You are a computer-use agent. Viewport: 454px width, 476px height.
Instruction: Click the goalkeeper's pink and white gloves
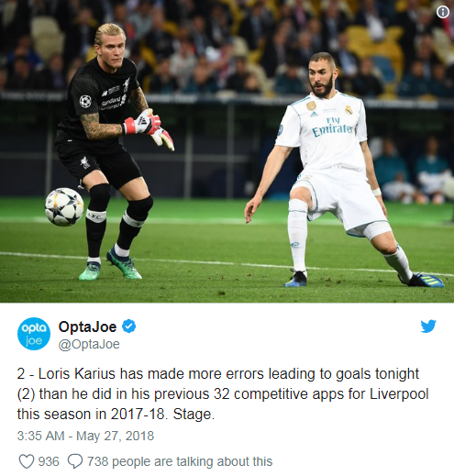(149, 128)
